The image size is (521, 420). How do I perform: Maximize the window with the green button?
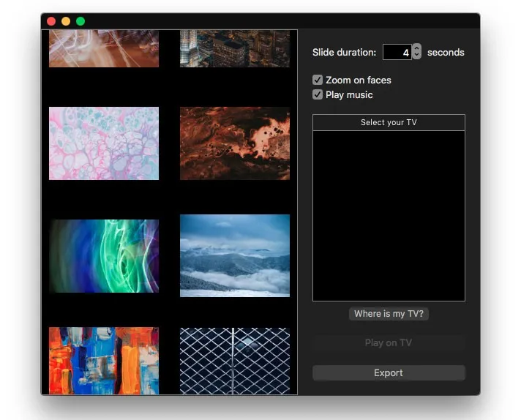click(80, 21)
